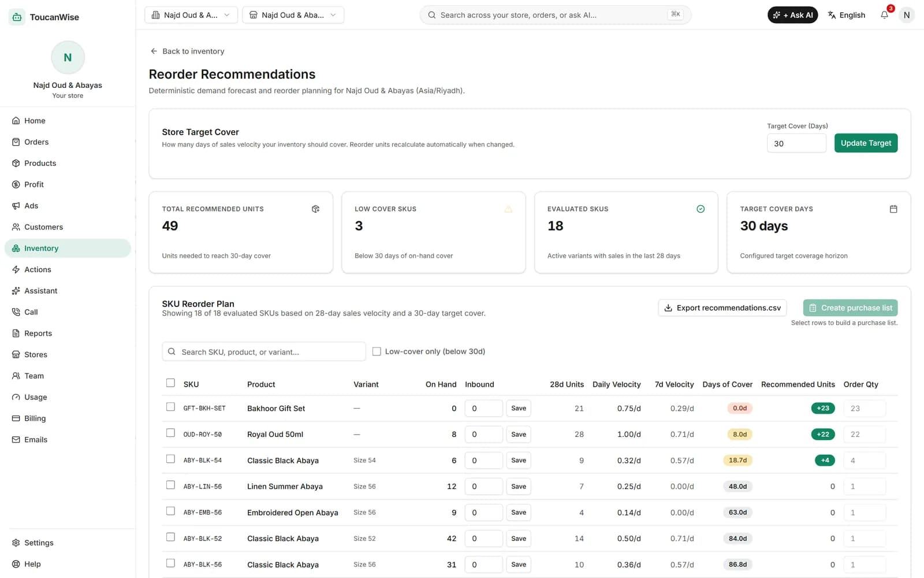924x578 pixels.
Task: Click the back arrow icon
Action: (154, 51)
